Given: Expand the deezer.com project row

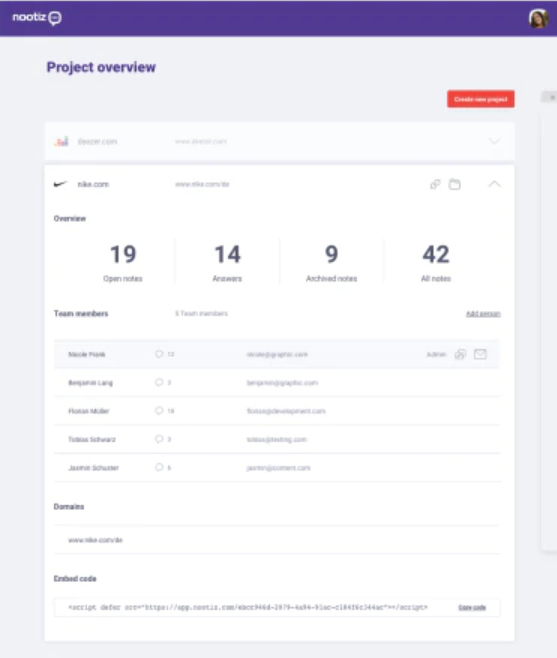Looking at the screenshot, I should (494, 141).
